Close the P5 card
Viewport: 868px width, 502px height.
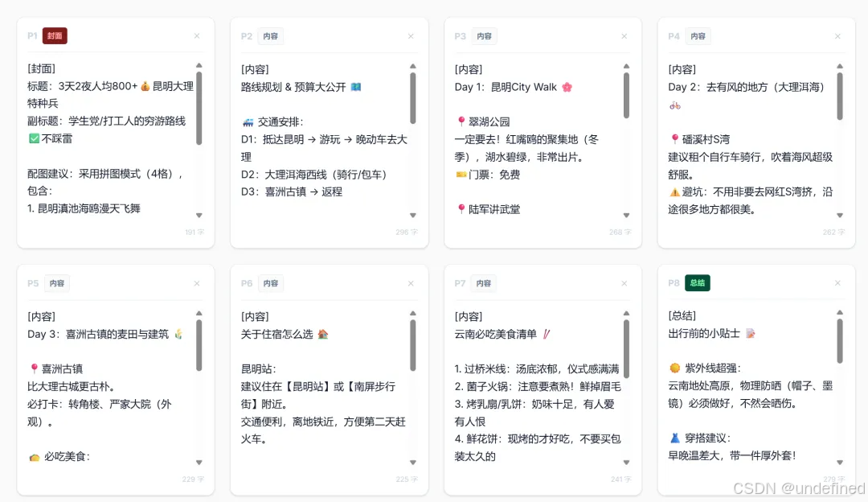(x=197, y=283)
